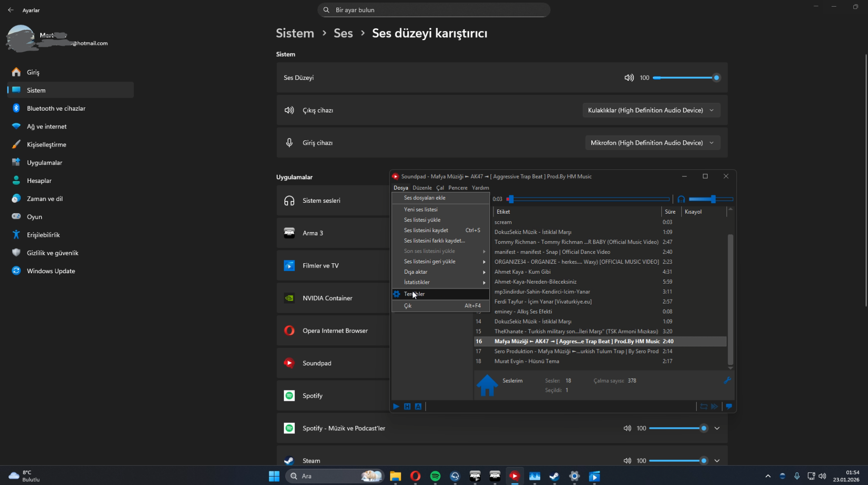
Task: Select 'Ahmet Kaya - Kum Gibi' track
Action: tap(600, 272)
